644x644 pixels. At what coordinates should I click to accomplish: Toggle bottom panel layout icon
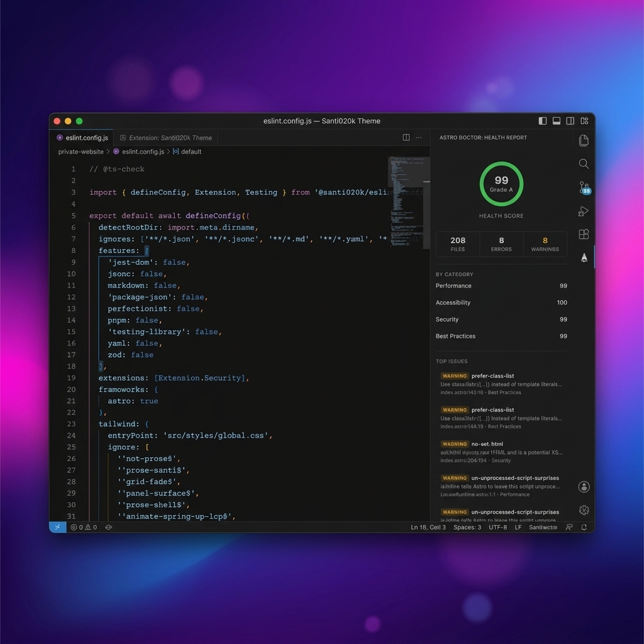pyautogui.click(x=557, y=121)
